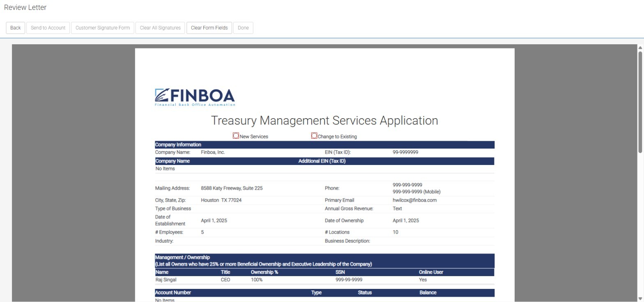Click the 8588 Katy Freeway mailing address
The width and height of the screenshot is (644, 302).
232,188
